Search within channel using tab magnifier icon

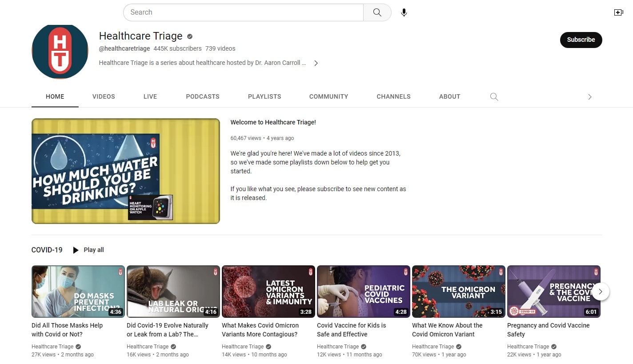pos(494,96)
